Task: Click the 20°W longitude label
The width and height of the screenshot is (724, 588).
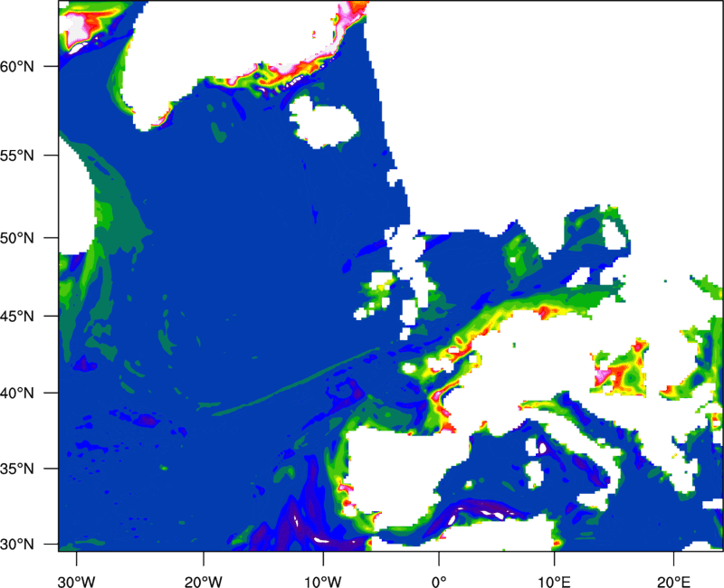Action: pyautogui.click(x=204, y=582)
